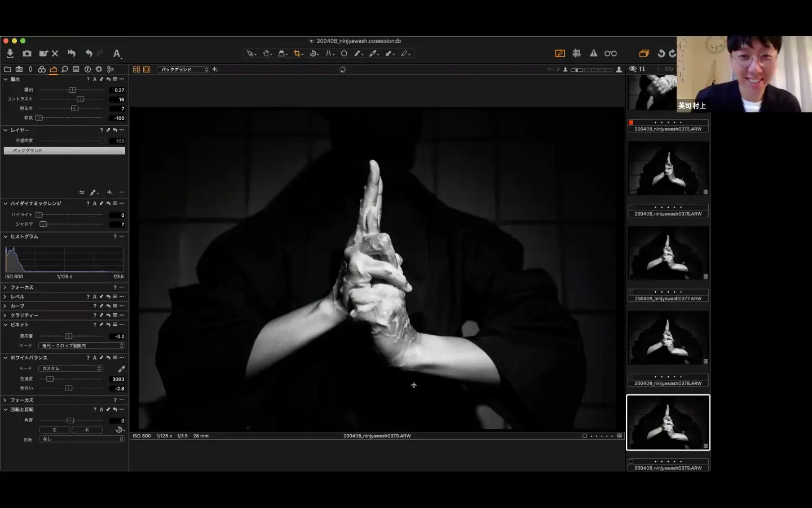Click the Reset adjustments back-arrow icon
Viewport: 812px width, 508px height.
coord(72,53)
